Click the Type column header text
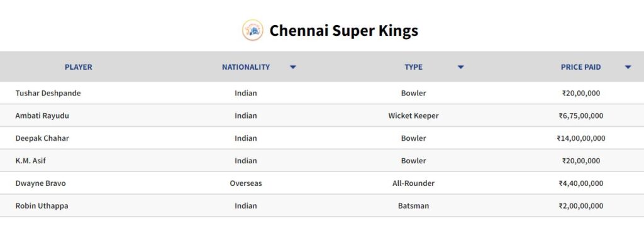The height and width of the screenshot is (233, 644). [413, 67]
